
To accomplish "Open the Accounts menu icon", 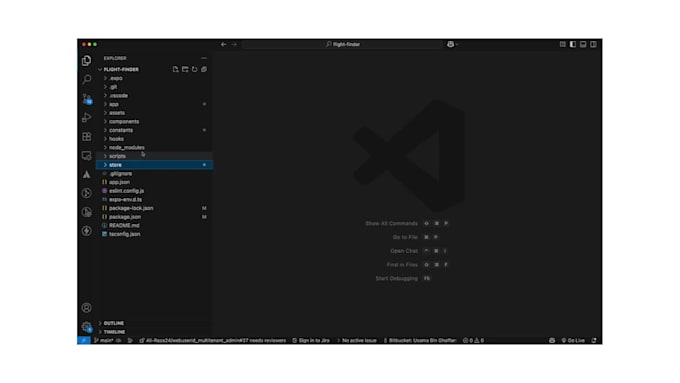I will [87, 308].
